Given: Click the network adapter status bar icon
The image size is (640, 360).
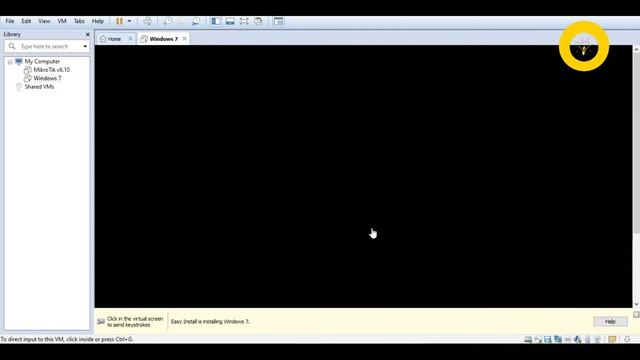Looking at the screenshot, I should click(x=558, y=339).
